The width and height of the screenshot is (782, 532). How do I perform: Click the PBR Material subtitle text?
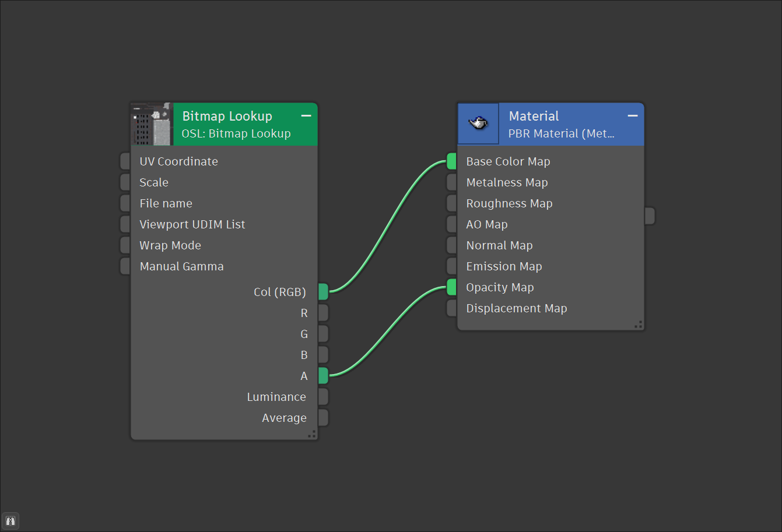[562, 133]
